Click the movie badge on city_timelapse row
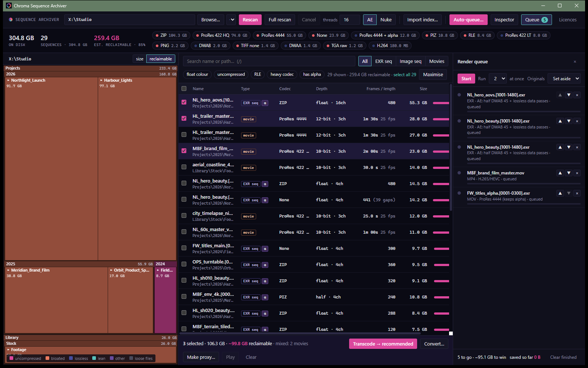Viewport: 588px width, 368px height. pyautogui.click(x=248, y=216)
